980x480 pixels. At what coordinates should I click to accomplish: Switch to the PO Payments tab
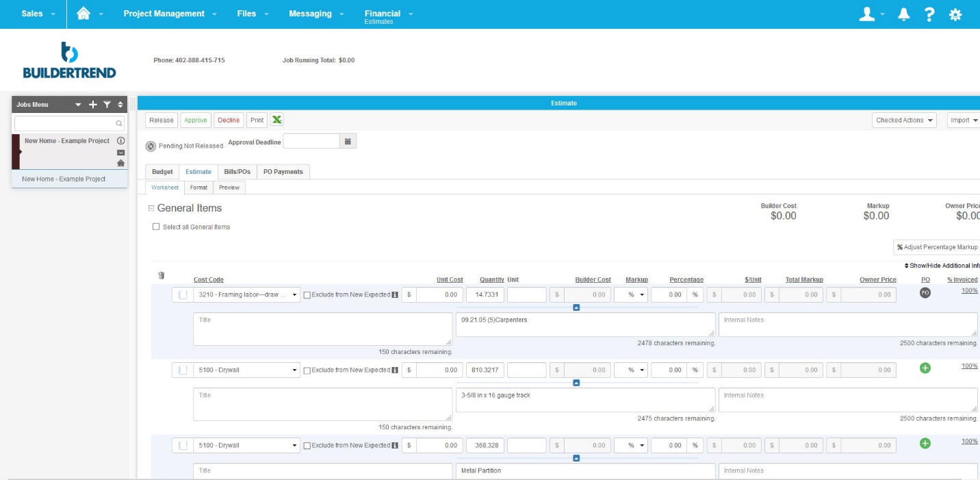pos(283,172)
